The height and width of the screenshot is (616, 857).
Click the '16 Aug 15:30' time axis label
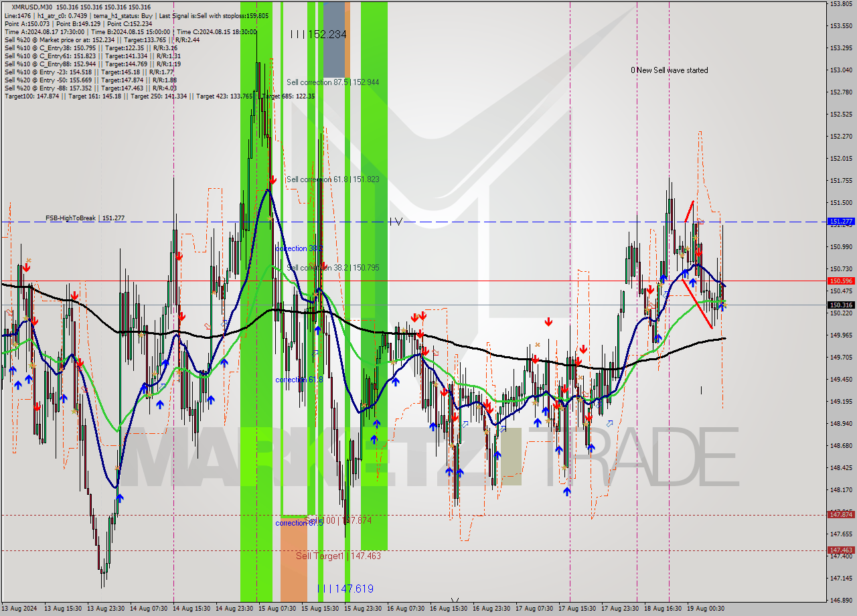point(449,609)
